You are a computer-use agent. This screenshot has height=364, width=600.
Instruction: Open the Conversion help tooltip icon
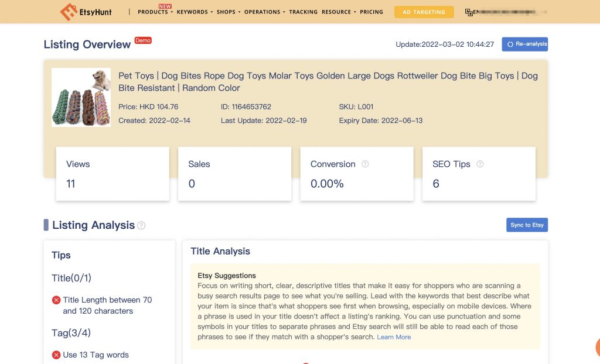coord(364,164)
